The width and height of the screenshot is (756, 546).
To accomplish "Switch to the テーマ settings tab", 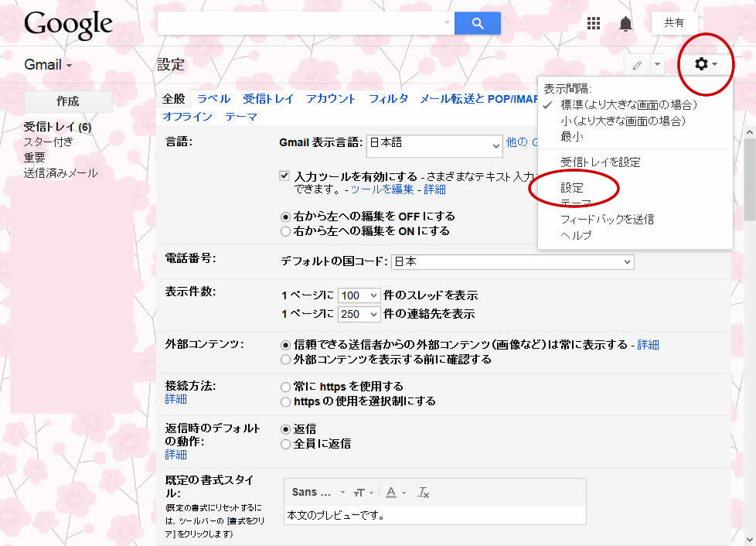I will click(241, 116).
